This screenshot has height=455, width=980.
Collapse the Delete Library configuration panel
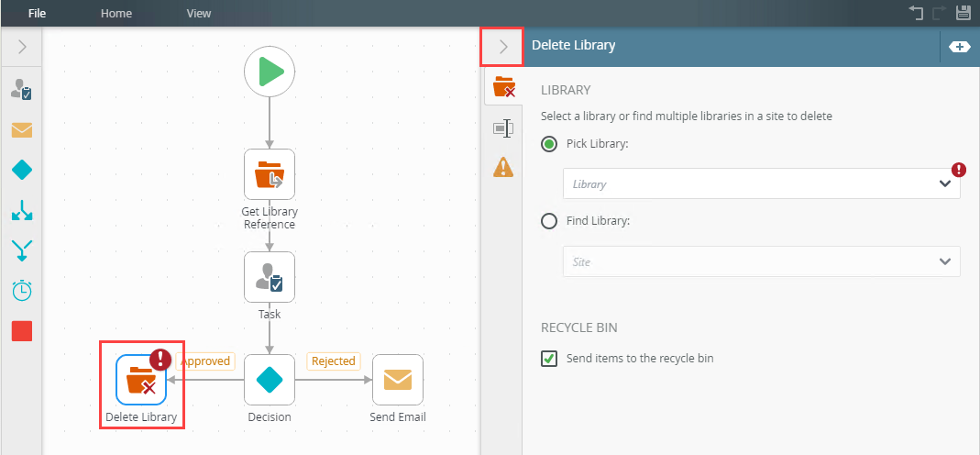coord(502,46)
